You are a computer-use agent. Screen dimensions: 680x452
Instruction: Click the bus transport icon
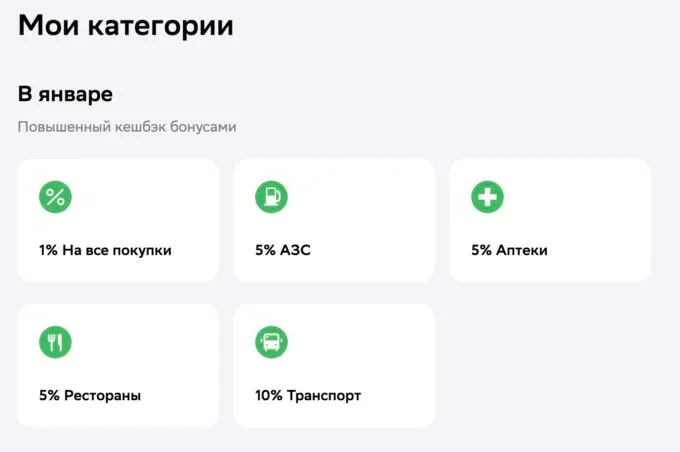click(271, 342)
